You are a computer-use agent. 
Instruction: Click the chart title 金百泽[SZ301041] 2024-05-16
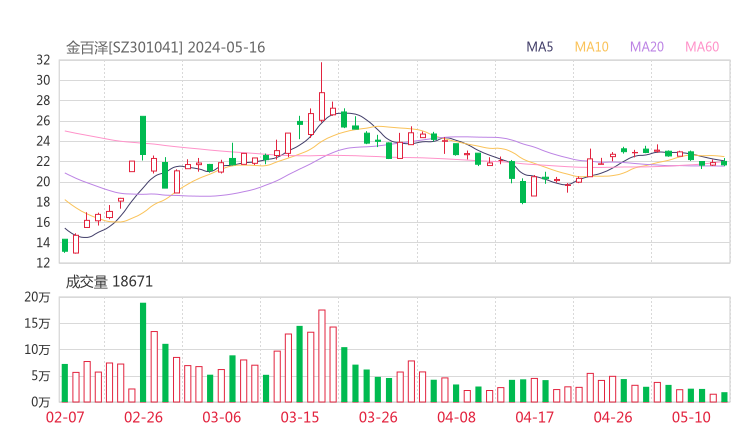click(166, 47)
